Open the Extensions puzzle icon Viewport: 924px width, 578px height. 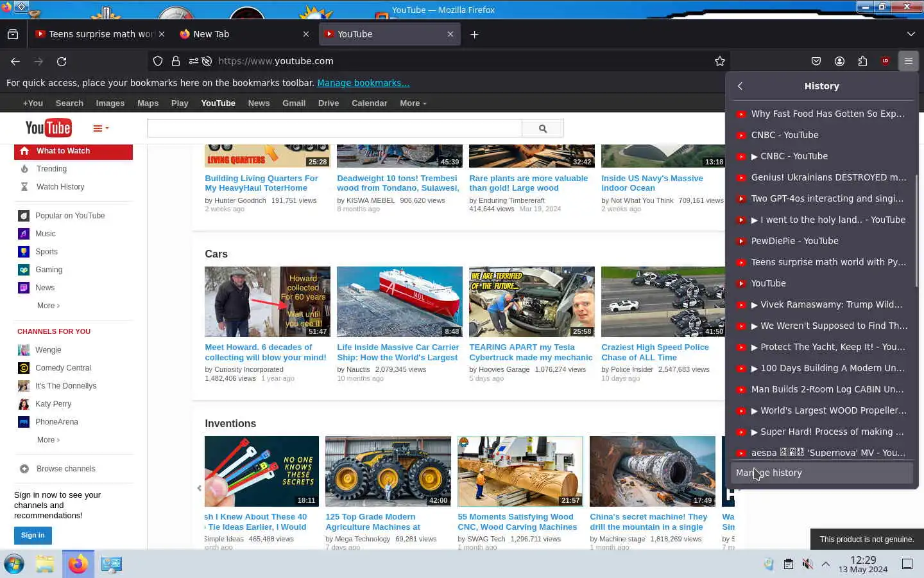point(862,61)
